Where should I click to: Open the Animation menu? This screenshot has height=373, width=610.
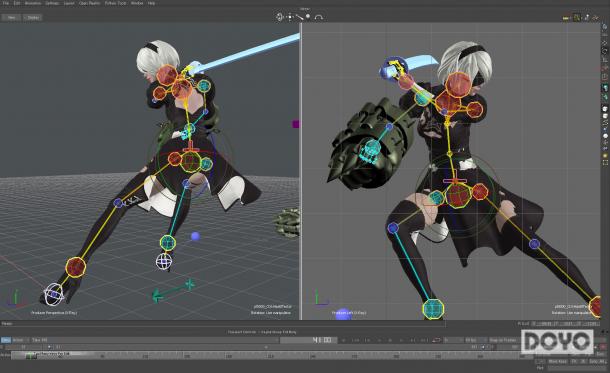[33, 3]
